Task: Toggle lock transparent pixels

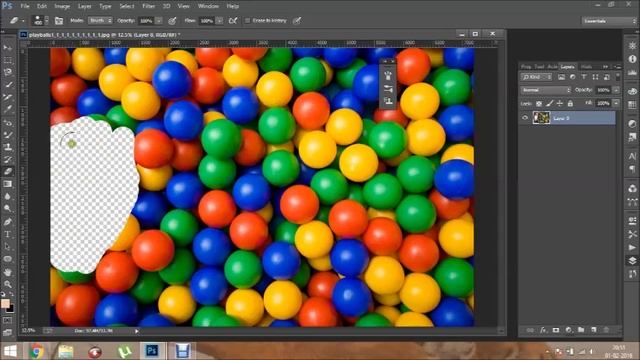Action: click(539, 104)
